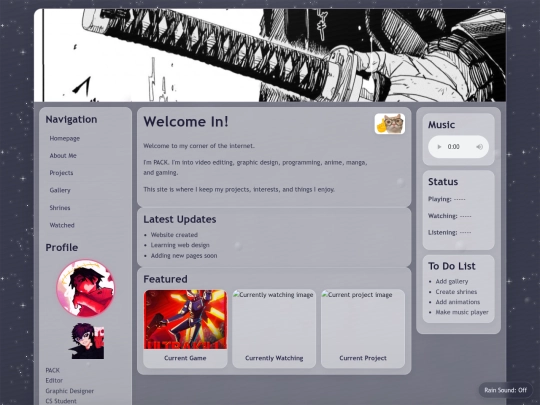Screen dimensions: 540x405
Task: Click the Music panel heading
Action: pos(442,125)
